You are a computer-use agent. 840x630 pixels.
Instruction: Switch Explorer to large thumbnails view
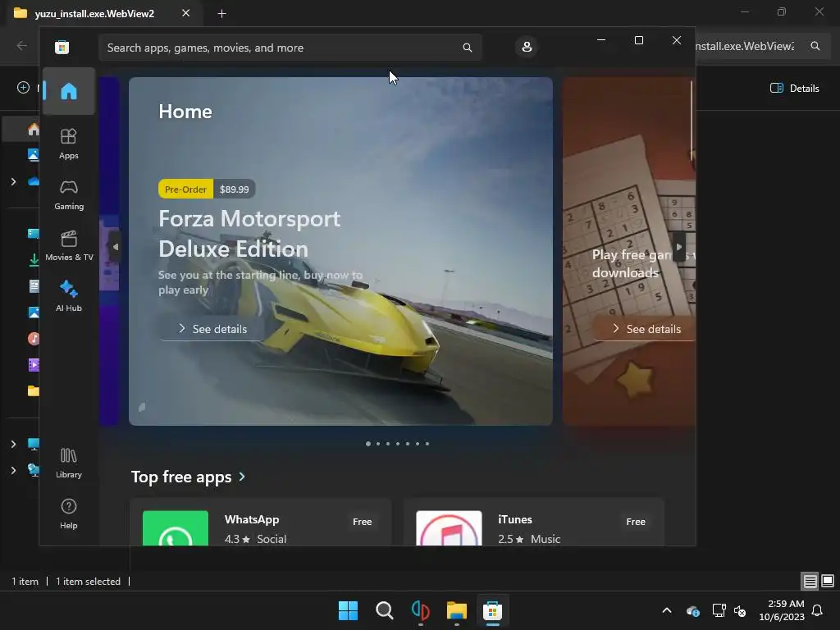coord(828,582)
